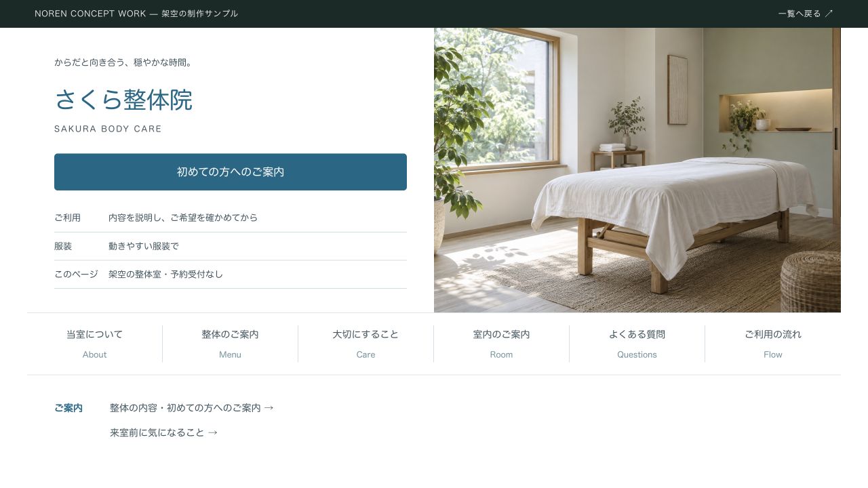This screenshot has height=488, width=868.
Task: Follow the 来室前に気になること → link
Action: pos(163,432)
